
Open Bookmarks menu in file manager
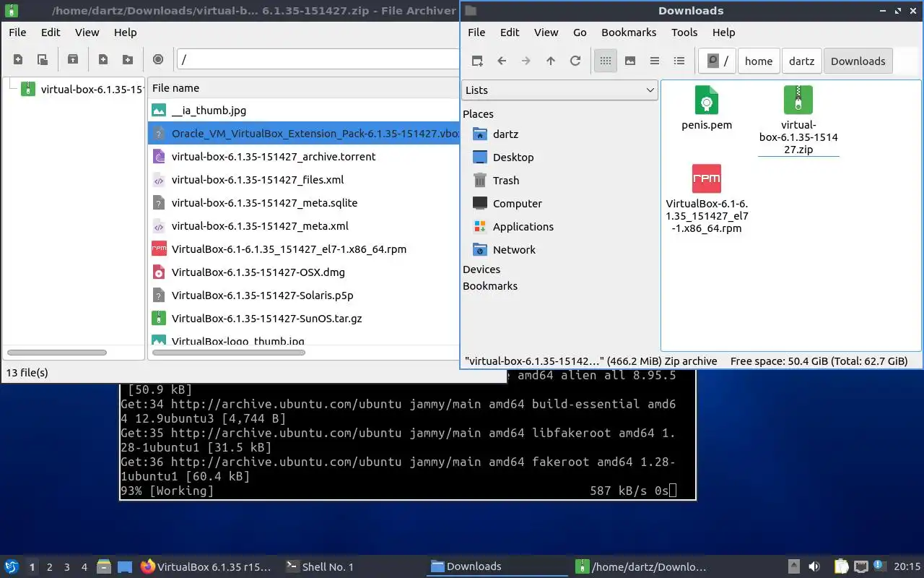tap(629, 33)
